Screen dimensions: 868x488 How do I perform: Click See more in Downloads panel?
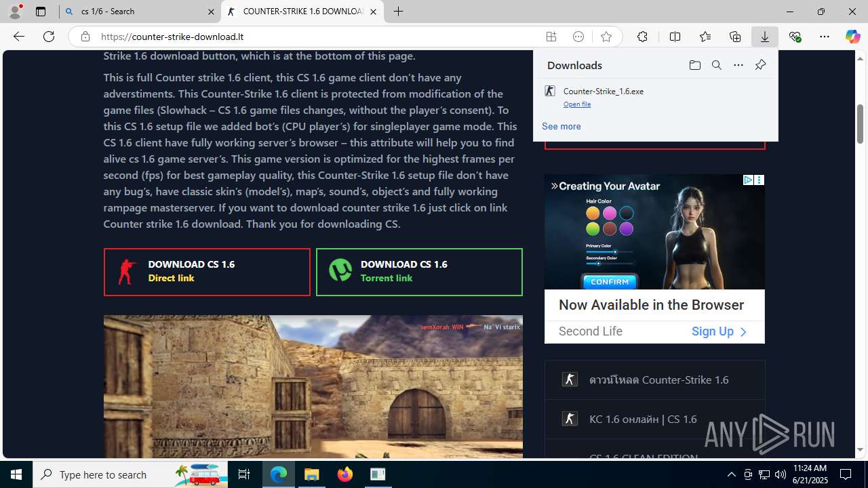[x=561, y=126]
